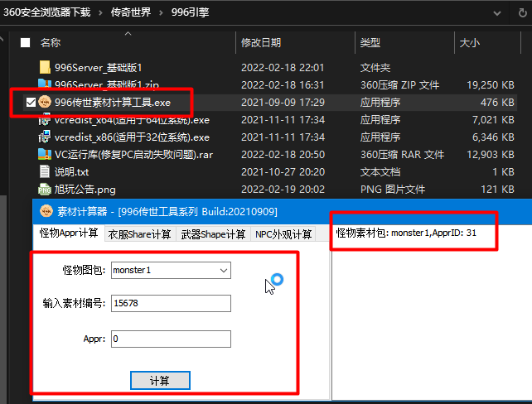The image size is (532, 404).
Task: Click the 7,021 KB size cell
Action: click(x=493, y=120)
